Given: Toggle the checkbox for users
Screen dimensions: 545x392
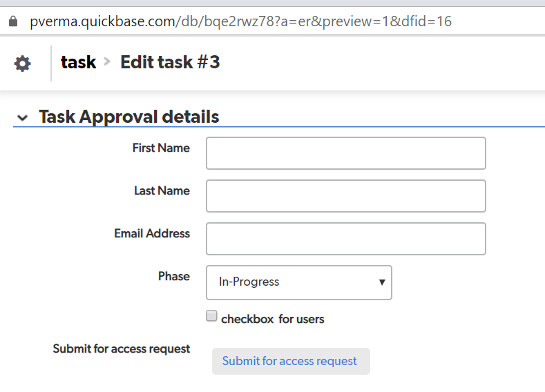Looking at the screenshot, I should coord(211,317).
